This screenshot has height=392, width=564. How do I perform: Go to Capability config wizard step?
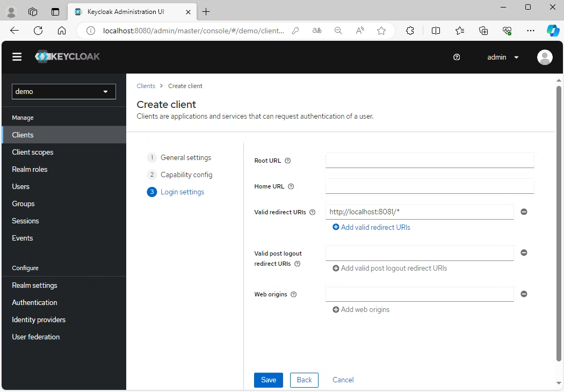tap(186, 175)
